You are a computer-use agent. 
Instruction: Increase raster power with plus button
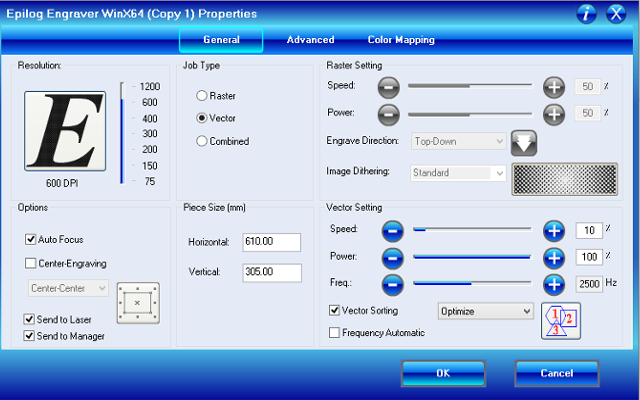click(x=554, y=115)
